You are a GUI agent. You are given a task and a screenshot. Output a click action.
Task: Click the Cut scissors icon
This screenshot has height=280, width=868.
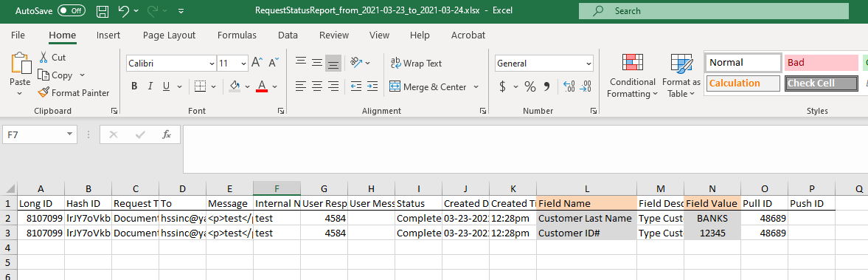point(44,57)
